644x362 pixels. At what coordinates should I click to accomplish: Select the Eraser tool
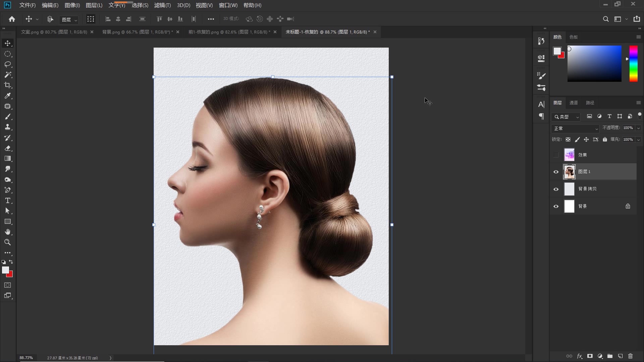pyautogui.click(x=8, y=148)
